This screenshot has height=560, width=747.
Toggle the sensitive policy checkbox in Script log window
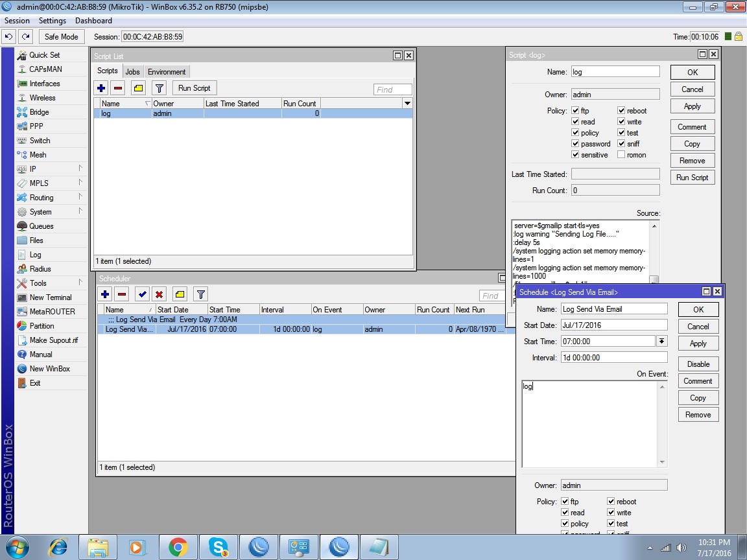pos(575,154)
